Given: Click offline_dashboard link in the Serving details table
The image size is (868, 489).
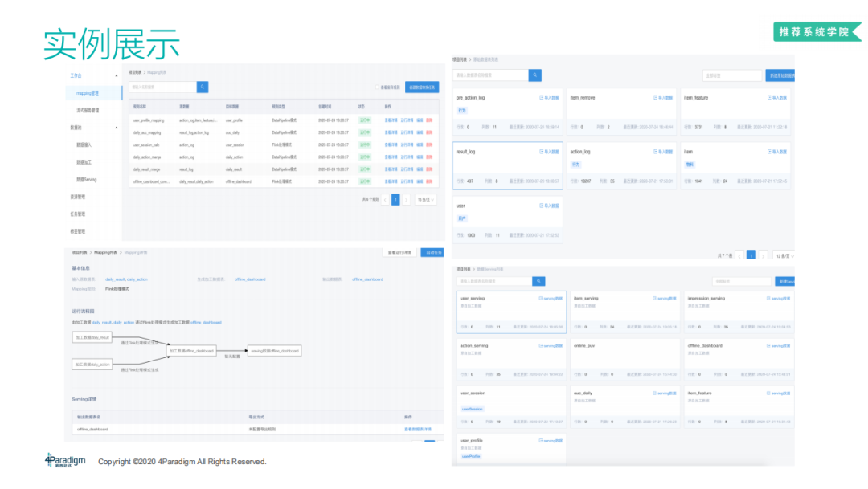Looking at the screenshot, I should pos(92,430).
